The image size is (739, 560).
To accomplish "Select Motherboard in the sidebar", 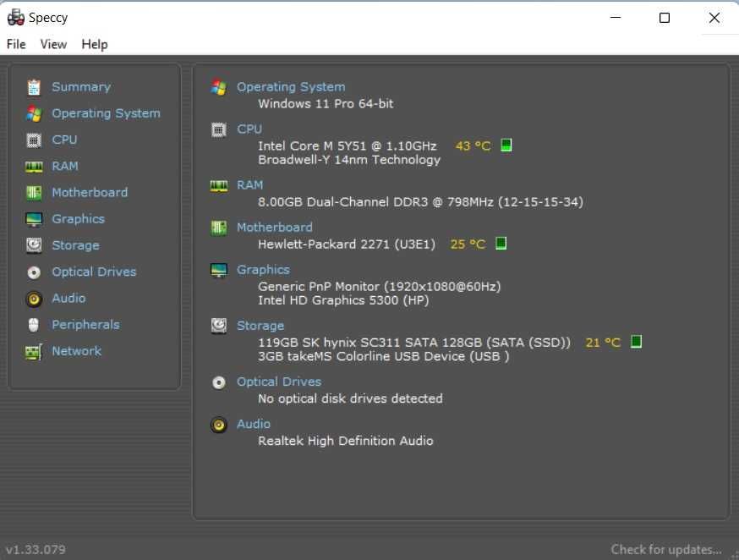I will [x=90, y=193].
